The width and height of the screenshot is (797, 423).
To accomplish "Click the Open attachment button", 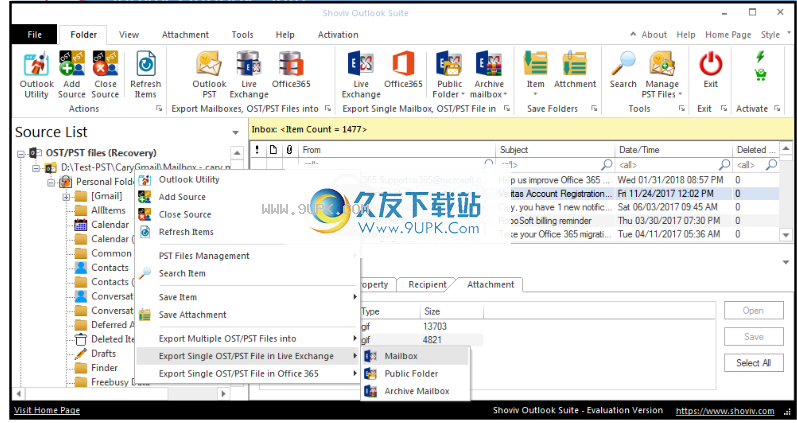I will click(754, 311).
